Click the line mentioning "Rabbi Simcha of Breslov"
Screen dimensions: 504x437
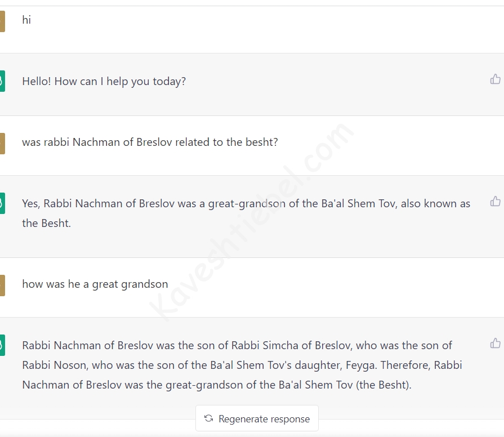[237, 346]
